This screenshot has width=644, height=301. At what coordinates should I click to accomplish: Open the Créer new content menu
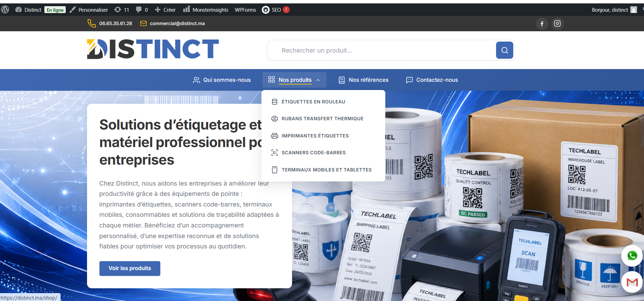[x=165, y=10]
